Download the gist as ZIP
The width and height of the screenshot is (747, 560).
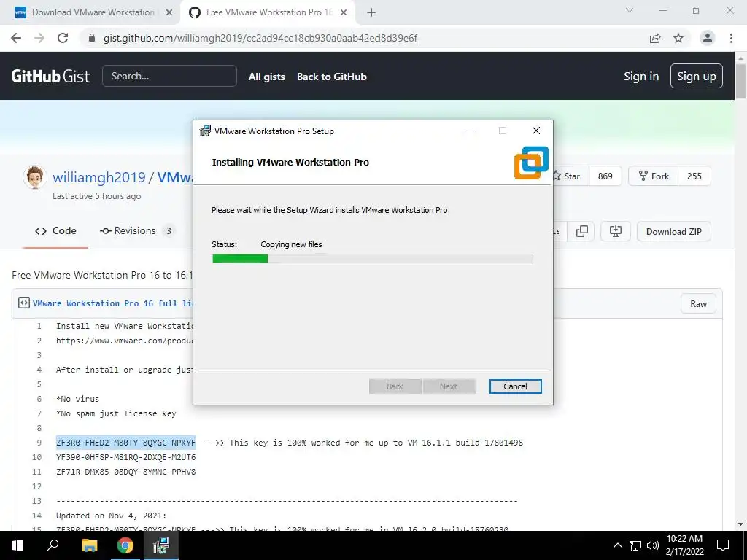[x=673, y=231]
